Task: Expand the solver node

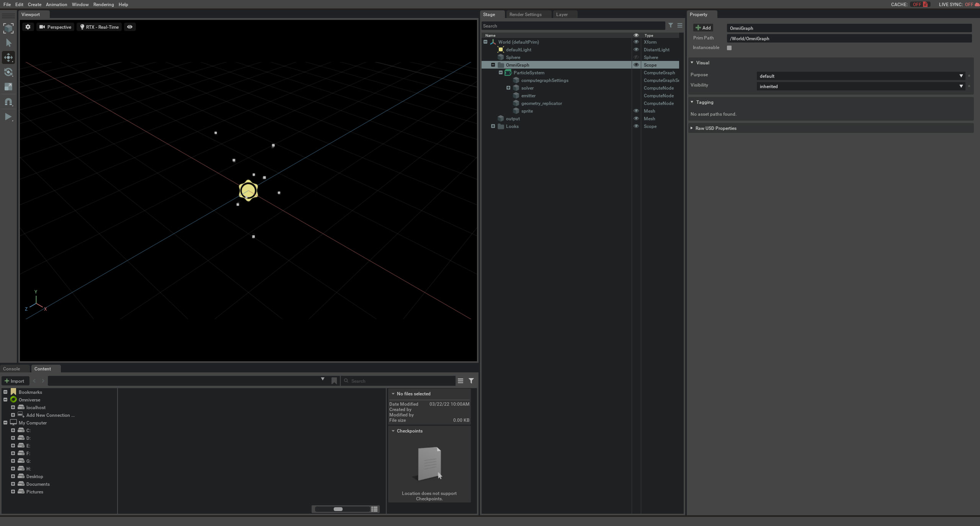Action: [x=508, y=88]
